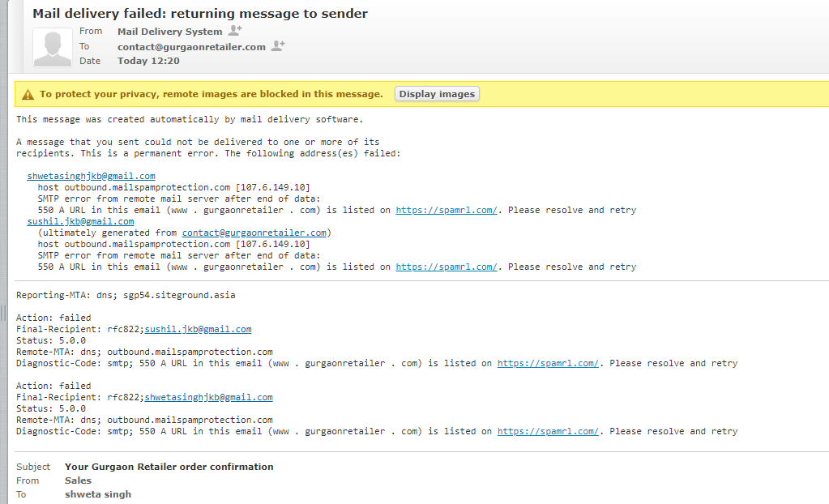Open spamrl.com link in last Diagnostic-Code line
Viewport: 829px width, 504px height.
[548, 431]
